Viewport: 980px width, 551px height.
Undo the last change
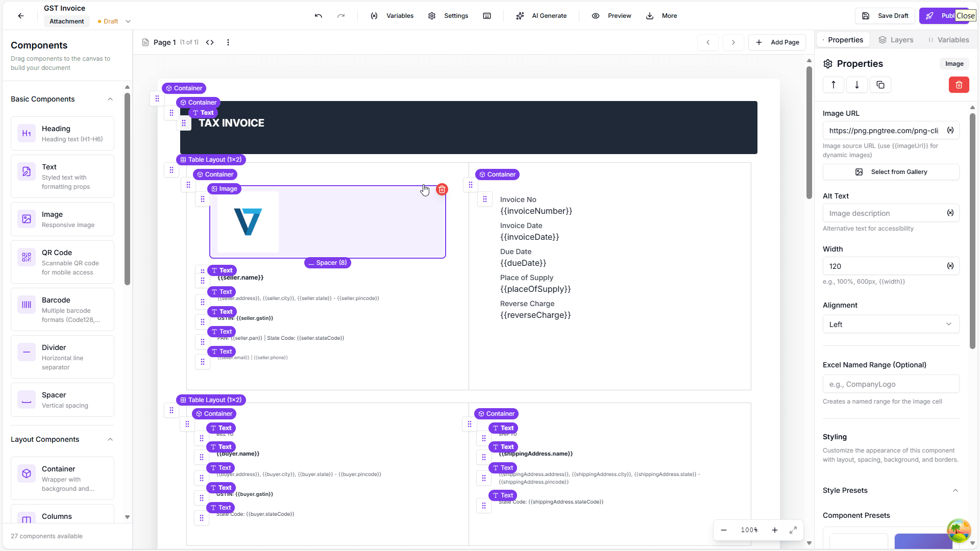(317, 16)
